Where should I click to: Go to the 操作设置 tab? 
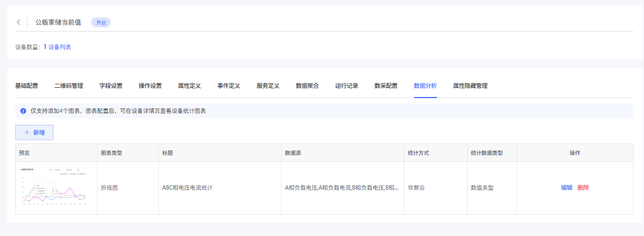pos(150,86)
